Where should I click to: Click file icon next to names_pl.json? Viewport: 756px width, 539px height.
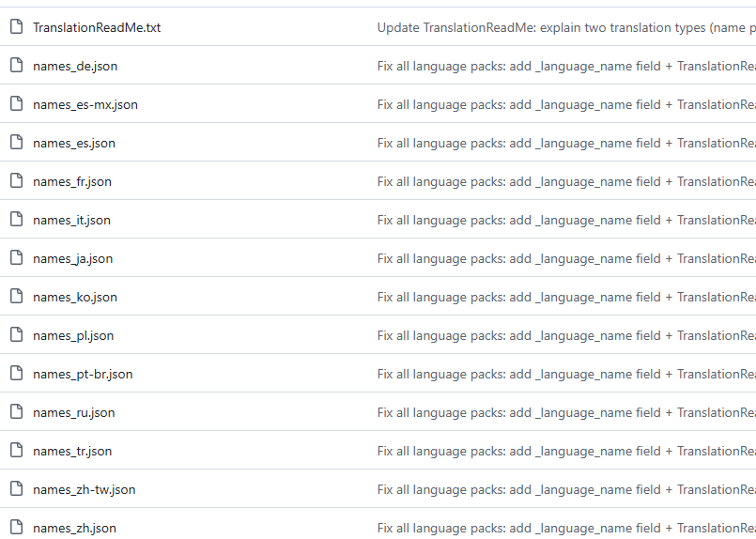click(x=16, y=334)
